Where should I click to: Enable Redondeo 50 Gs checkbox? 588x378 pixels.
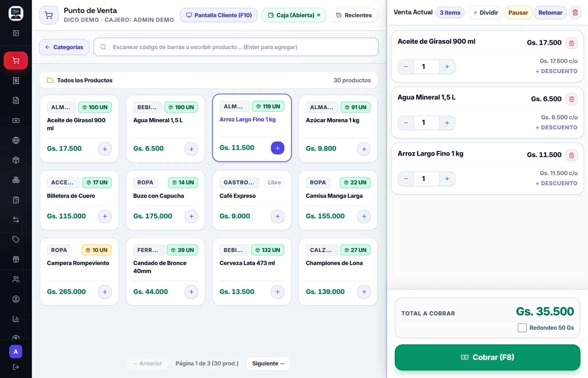522,328
